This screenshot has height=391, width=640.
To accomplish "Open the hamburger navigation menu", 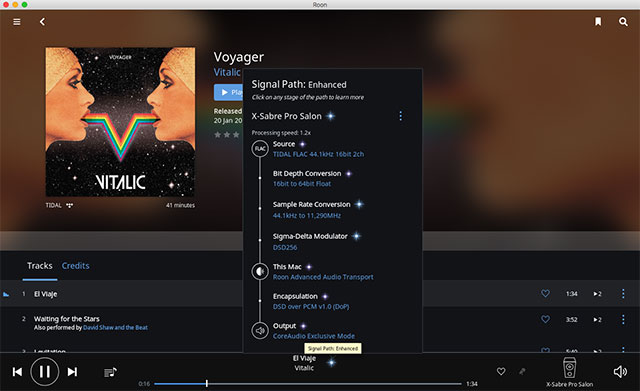I will tap(17, 22).
